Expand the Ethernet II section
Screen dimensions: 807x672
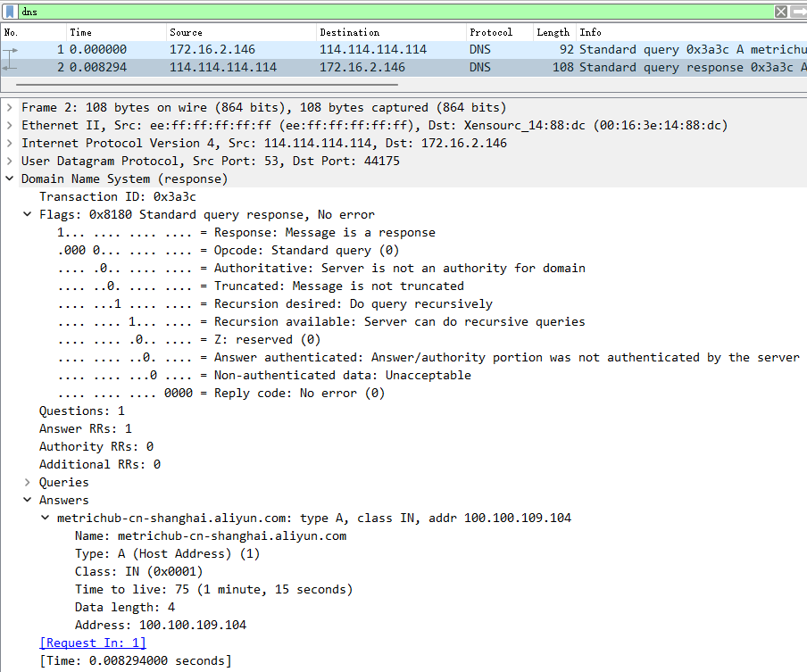tap(9, 125)
